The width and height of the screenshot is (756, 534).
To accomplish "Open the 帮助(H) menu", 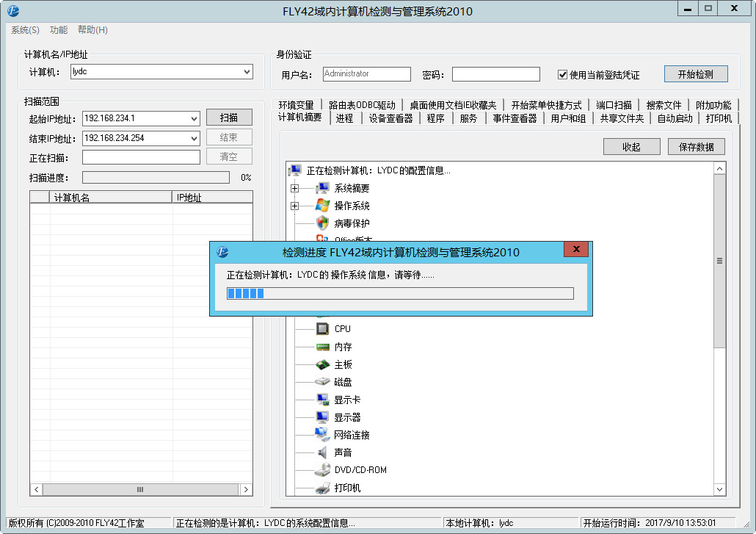I will [92, 30].
